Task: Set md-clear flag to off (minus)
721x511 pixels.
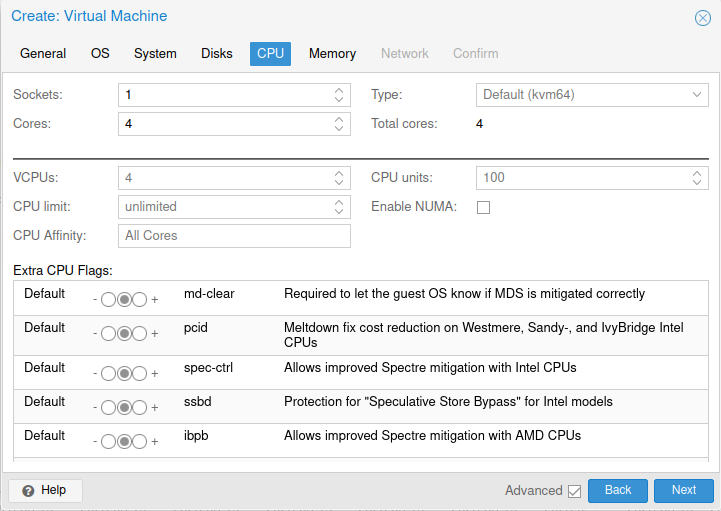Action: coord(109,300)
